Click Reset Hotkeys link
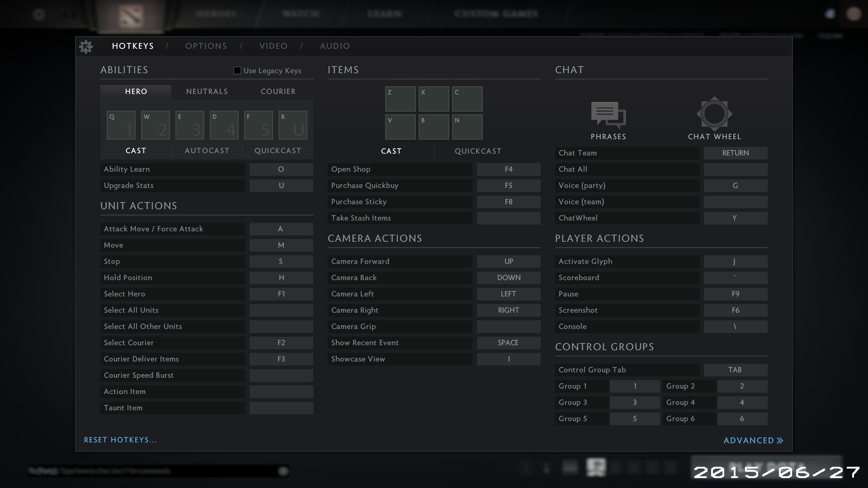The height and width of the screenshot is (488, 868). (x=120, y=440)
